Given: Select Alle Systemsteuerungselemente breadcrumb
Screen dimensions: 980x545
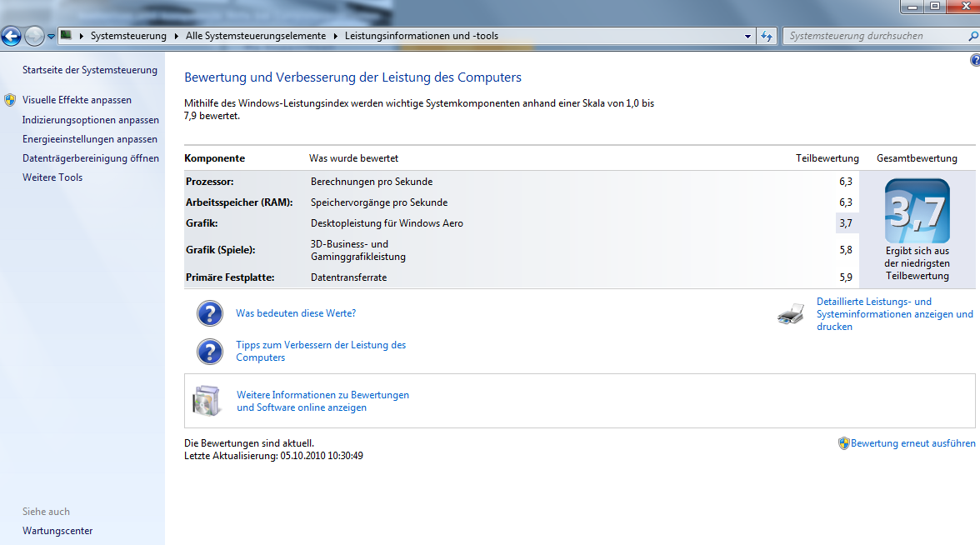Looking at the screenshot, I should tap(256, 36).
